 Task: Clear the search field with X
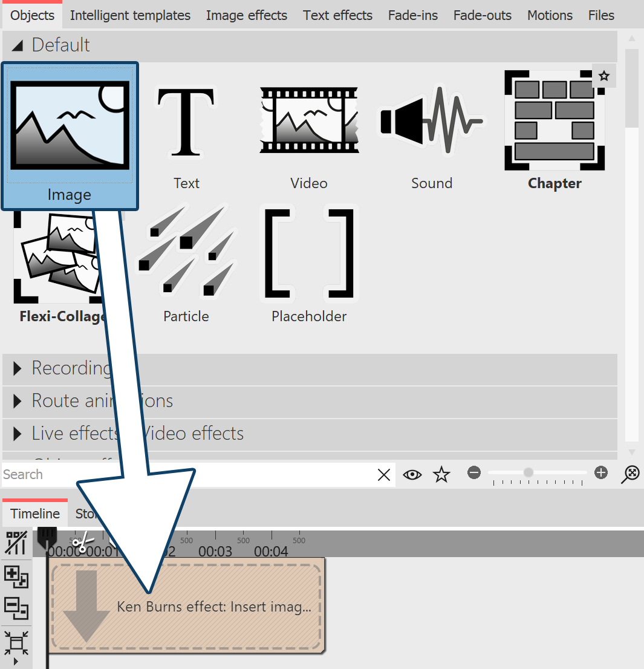[x=384, y=474]
